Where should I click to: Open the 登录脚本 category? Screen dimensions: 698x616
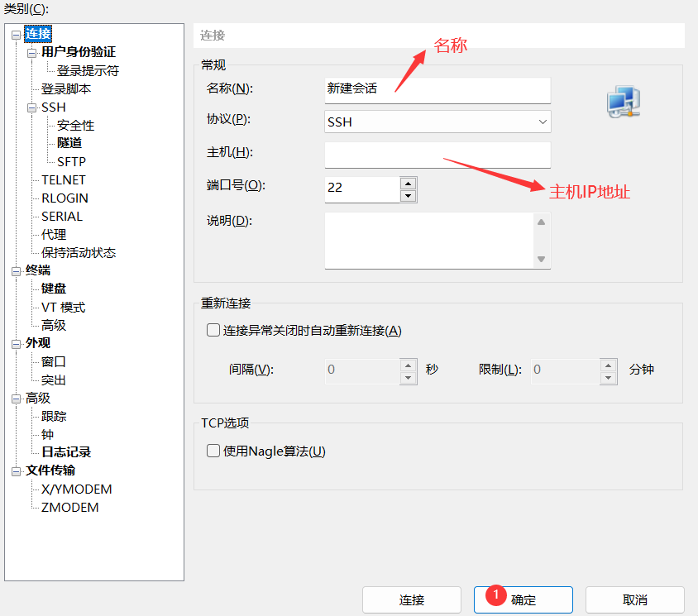(66, 89)
